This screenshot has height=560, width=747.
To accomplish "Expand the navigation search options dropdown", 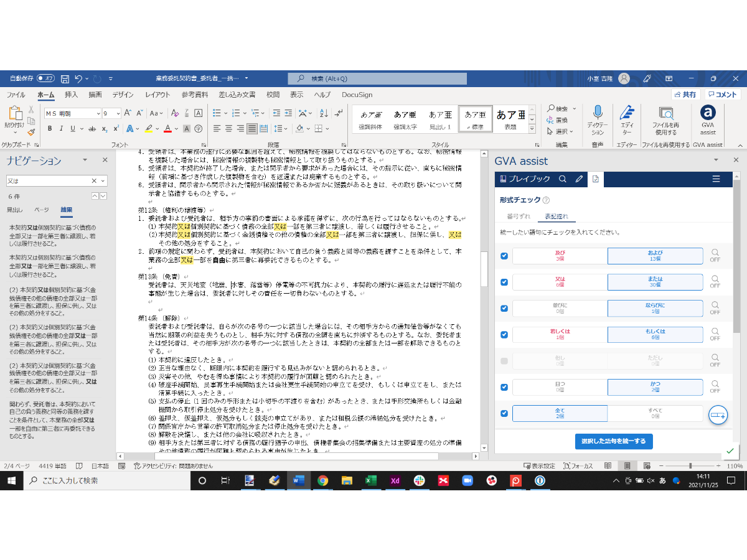I will pyautogui.click(x=103, y=181).
